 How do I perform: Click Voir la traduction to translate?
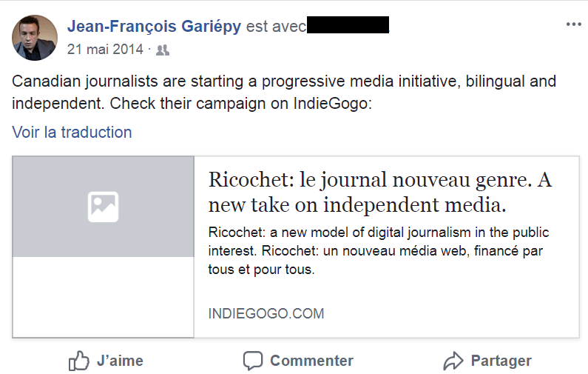[72, 133]
